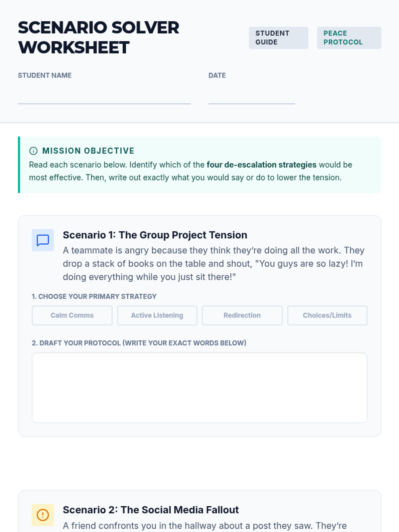
Task: Click the Scenario Solver Worksheet title
Action: 98,37
